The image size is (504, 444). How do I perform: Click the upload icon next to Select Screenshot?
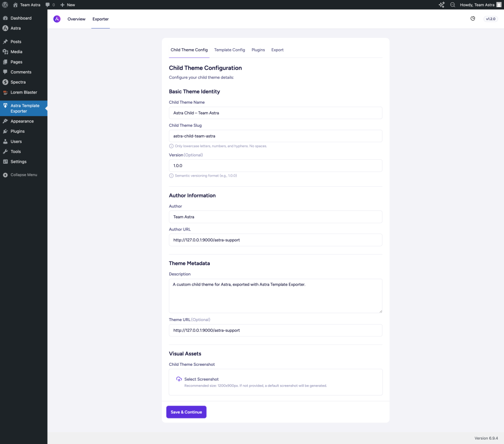click(179, 379)
